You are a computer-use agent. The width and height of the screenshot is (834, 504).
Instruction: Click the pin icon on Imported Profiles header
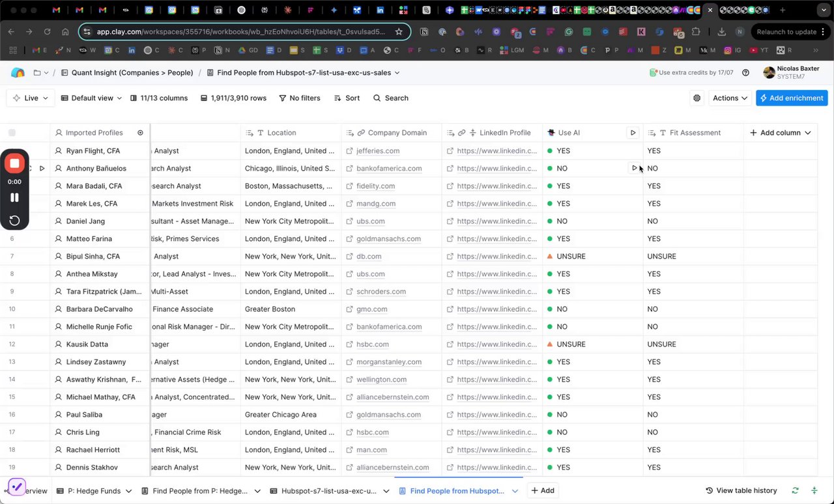(140, 133)
